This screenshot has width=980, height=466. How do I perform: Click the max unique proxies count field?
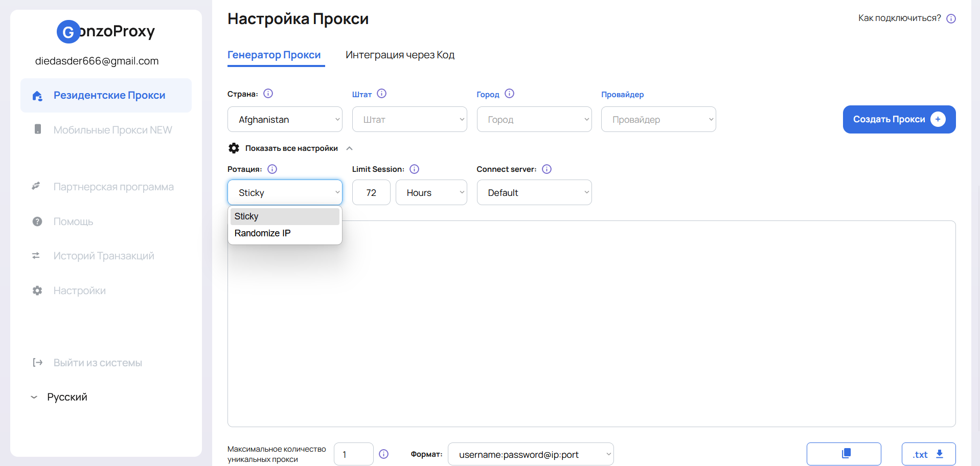pos(353,454)
